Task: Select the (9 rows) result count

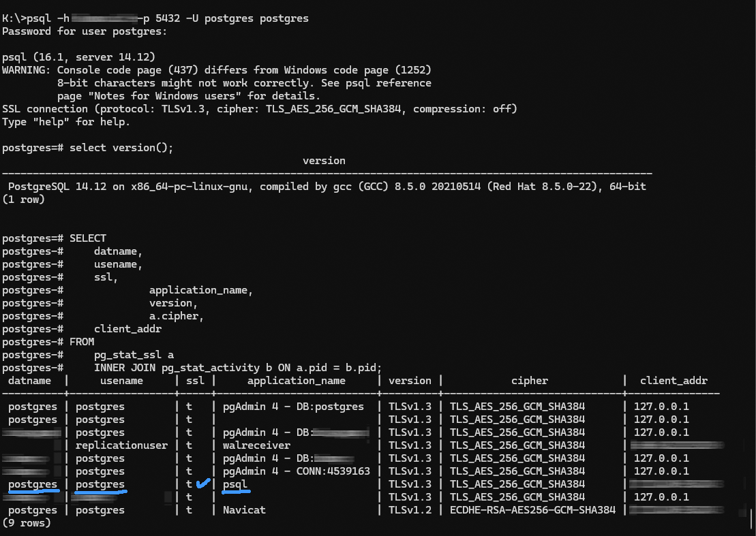Action: tap(26, 523)
